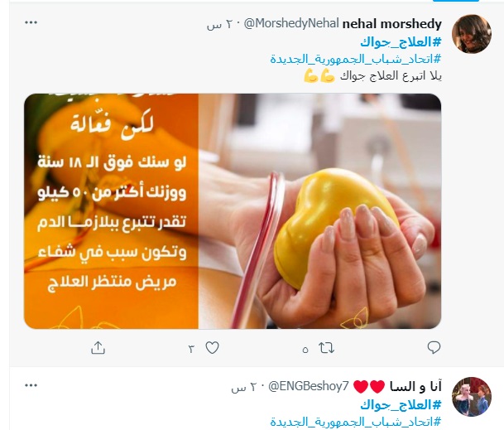Click the tweet text يلا اتبرع العلاج جواك

coord(391,76)
